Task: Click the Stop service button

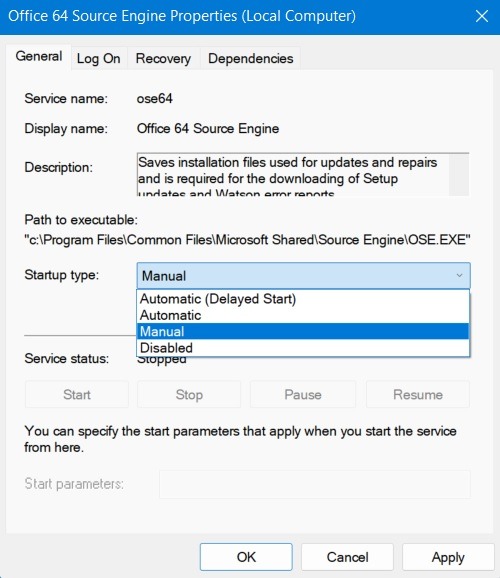Action: point(189,394)
